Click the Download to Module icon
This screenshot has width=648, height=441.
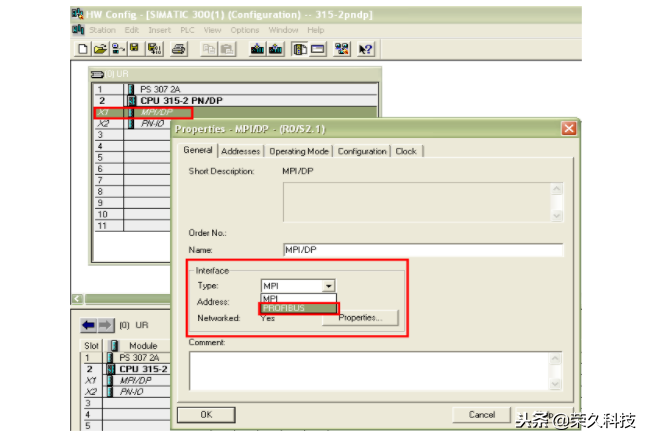pos(257,48)
